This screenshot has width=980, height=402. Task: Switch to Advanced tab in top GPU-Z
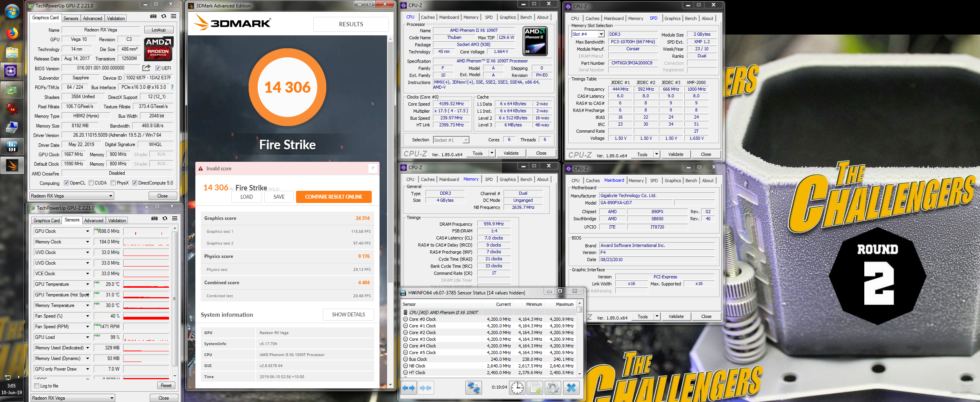(93, 18)
